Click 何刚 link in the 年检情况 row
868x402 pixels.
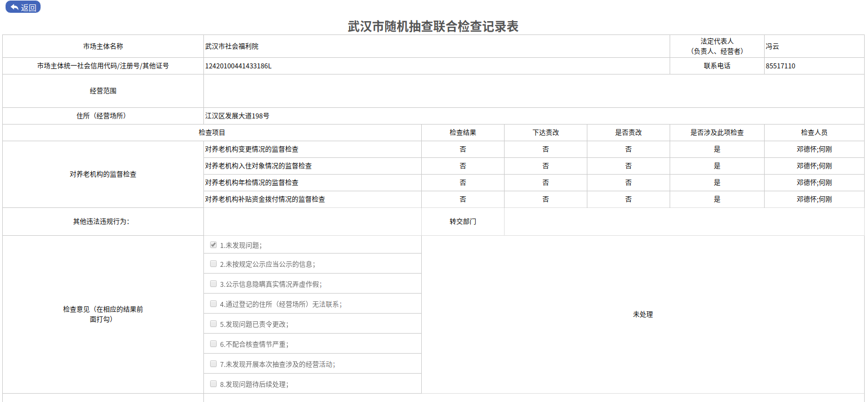(x=827, y=182)
